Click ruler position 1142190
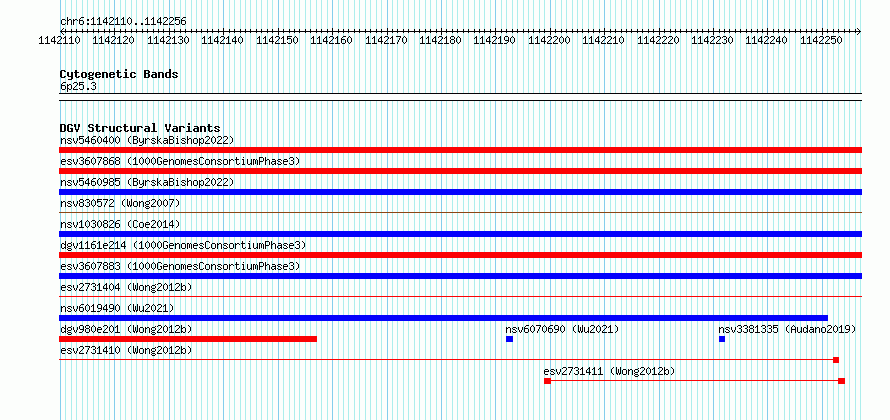 (x=494, y=40)
